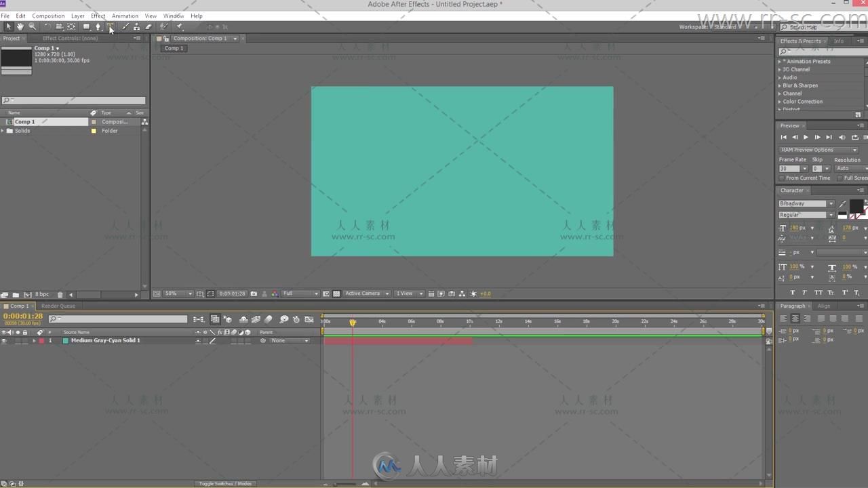Screen dimensions: 868x488
Task: Toggle Faux Italic in Character panel
Action: [804, 293]
